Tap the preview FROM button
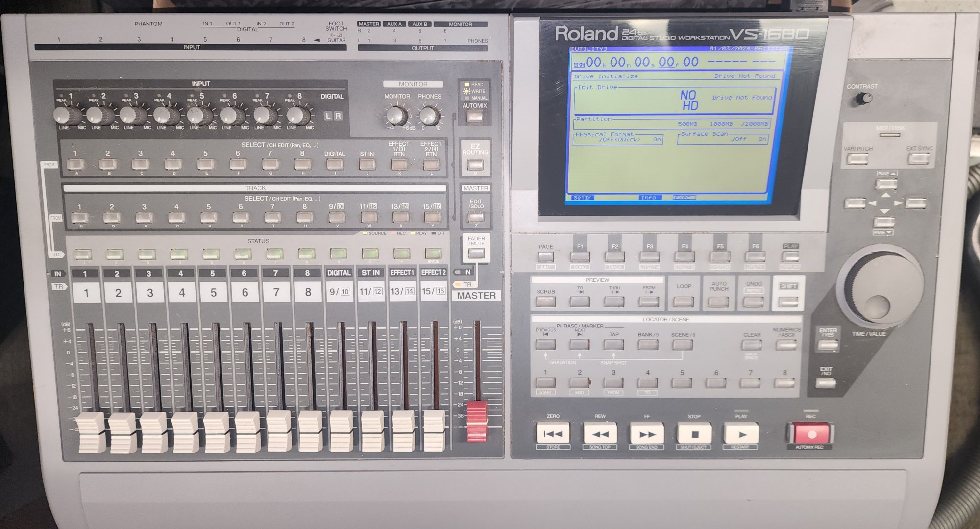 click(x=649, y=302)
